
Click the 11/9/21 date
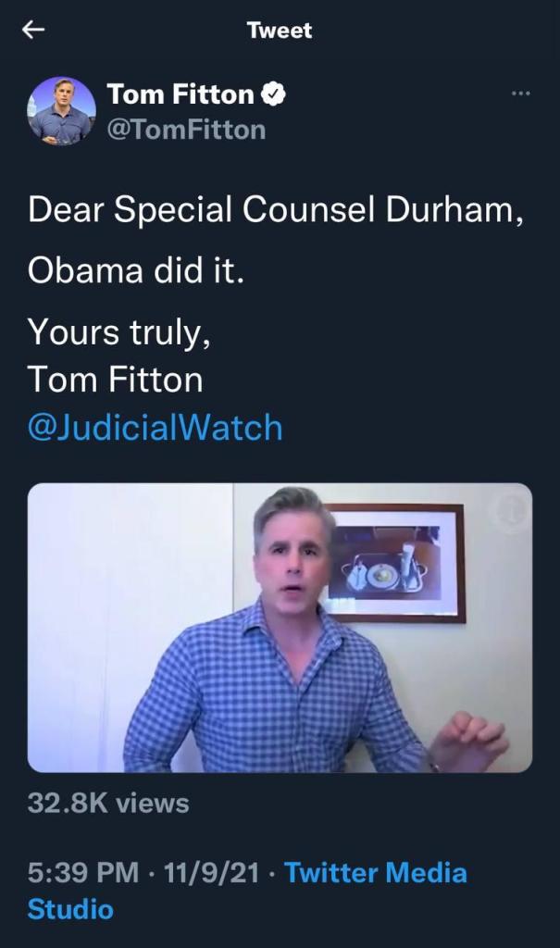pos(211,872)
